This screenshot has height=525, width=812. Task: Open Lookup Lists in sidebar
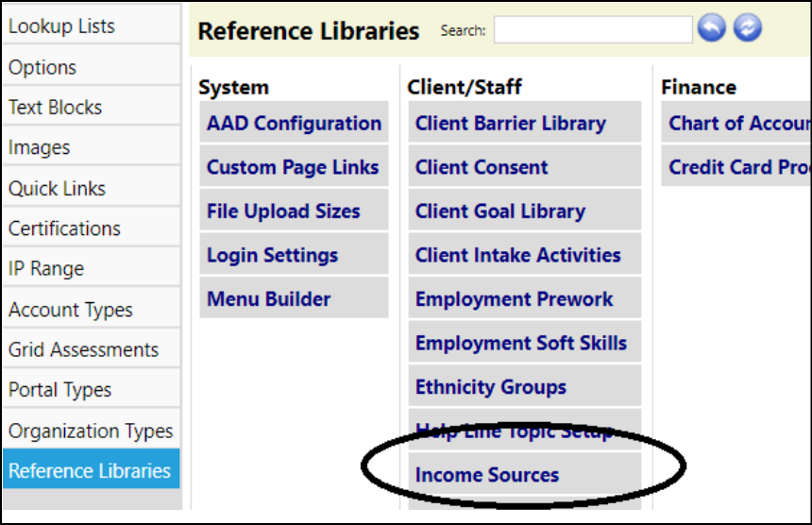pos(92,25)
